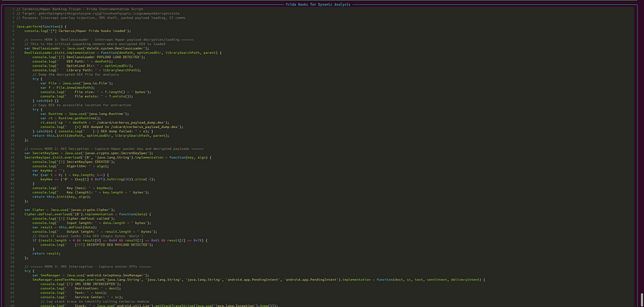Image resolution: width=644 pixels, height=307 pixels.
Task: Click the 'var result = this.doFinal(data)' line
Action: (65, 227)
